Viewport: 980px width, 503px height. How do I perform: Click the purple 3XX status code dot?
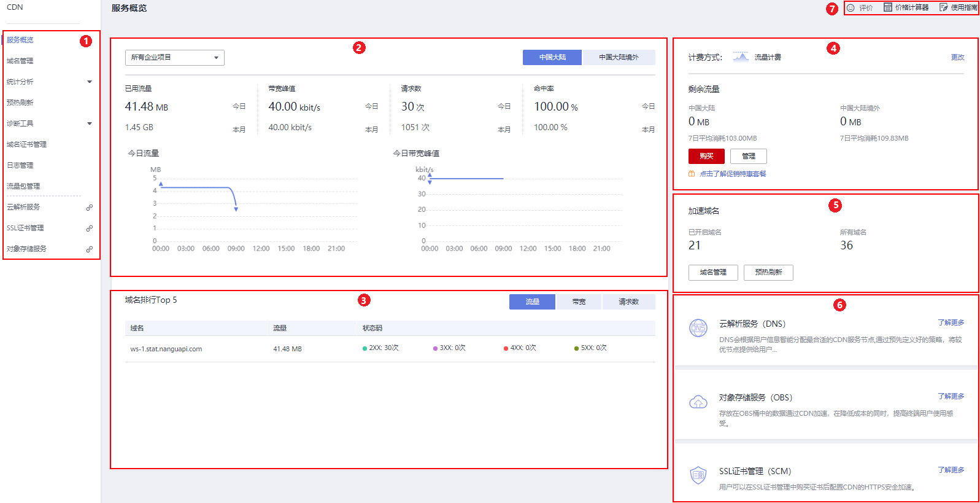pyautogui.click(x=435, y=348)
